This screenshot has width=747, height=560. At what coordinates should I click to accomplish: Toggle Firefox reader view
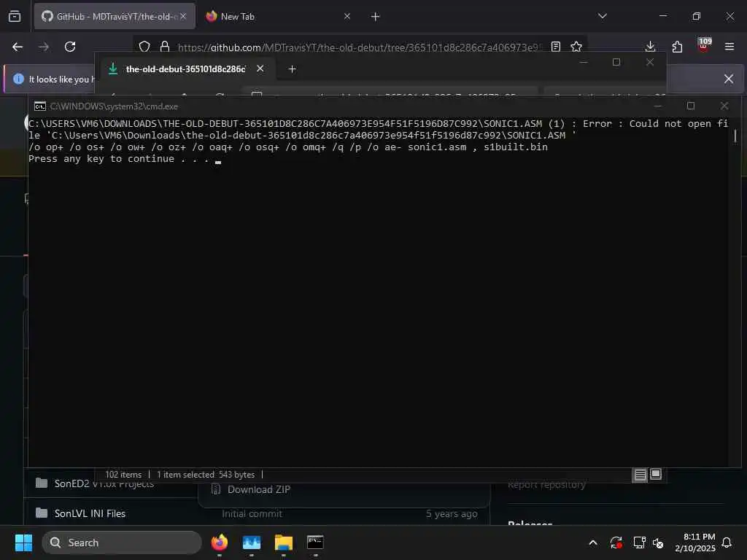click(x=555, y=47)
